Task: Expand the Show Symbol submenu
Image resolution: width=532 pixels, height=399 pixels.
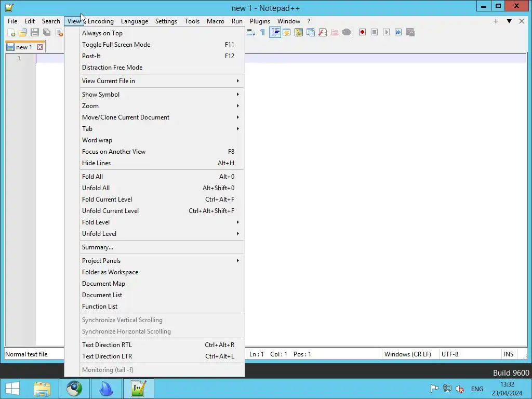Action: pos(162,95)
